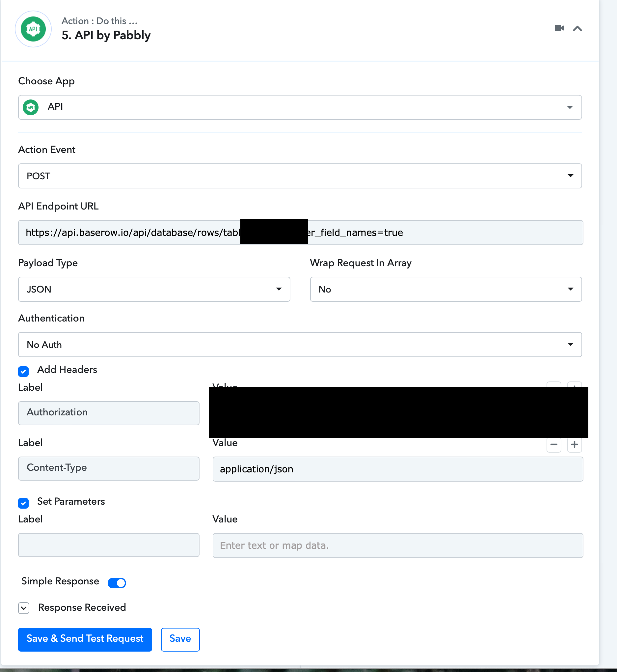Open the Payload Type JSON dropdown
Viewport: 617px width, 672px height.
point(154,289)
